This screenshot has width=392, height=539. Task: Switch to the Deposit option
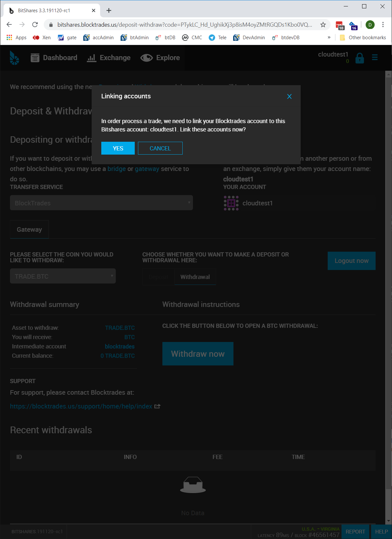point(159,277)
